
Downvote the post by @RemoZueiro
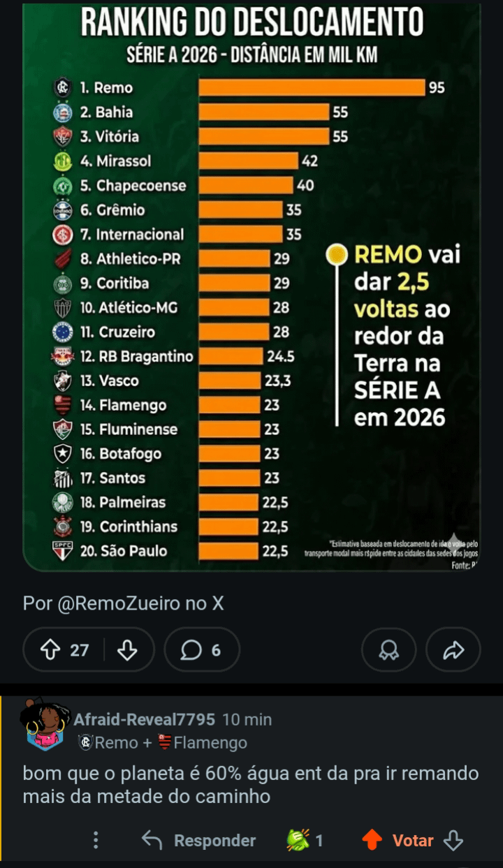coord(127,650)
